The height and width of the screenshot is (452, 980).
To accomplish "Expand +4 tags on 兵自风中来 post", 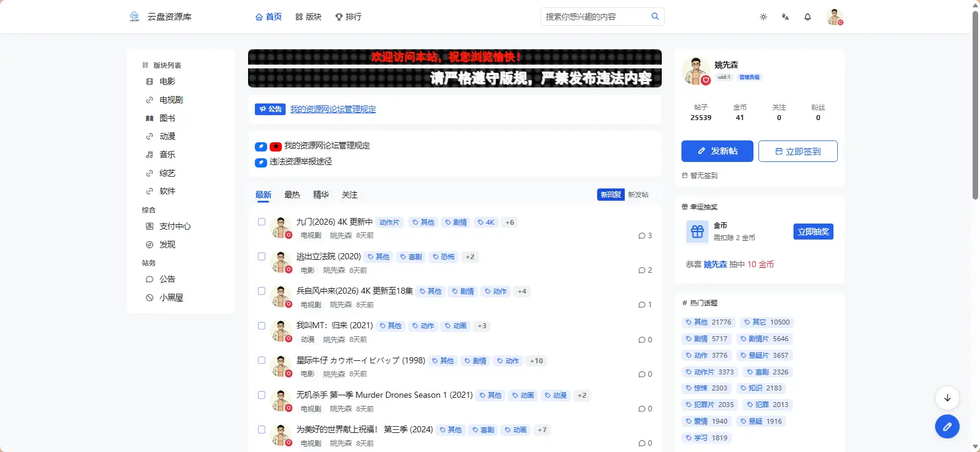I will (522, 291).
